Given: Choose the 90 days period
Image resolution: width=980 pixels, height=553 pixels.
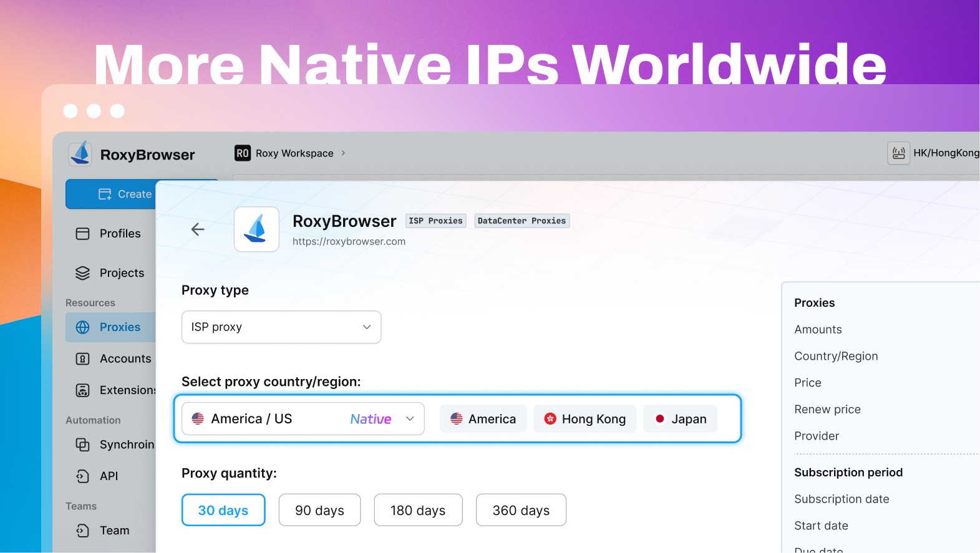Looking at the screenshot, I should (319, 511).
